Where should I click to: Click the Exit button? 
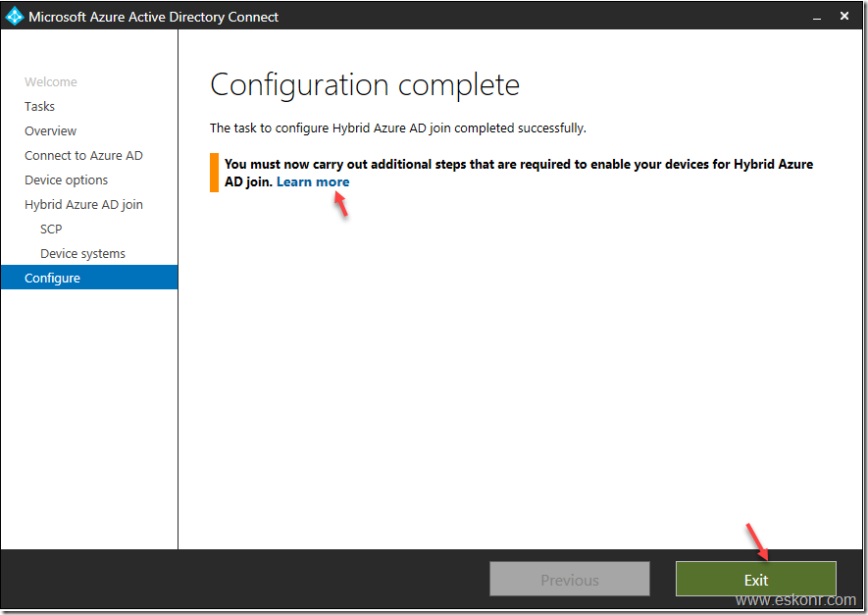[x=755, y=579]
